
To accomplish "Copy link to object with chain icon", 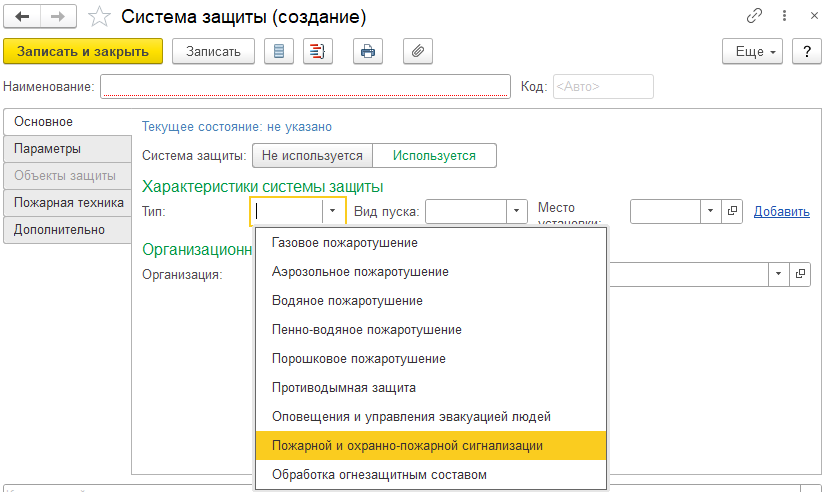I will pos(754,16).
